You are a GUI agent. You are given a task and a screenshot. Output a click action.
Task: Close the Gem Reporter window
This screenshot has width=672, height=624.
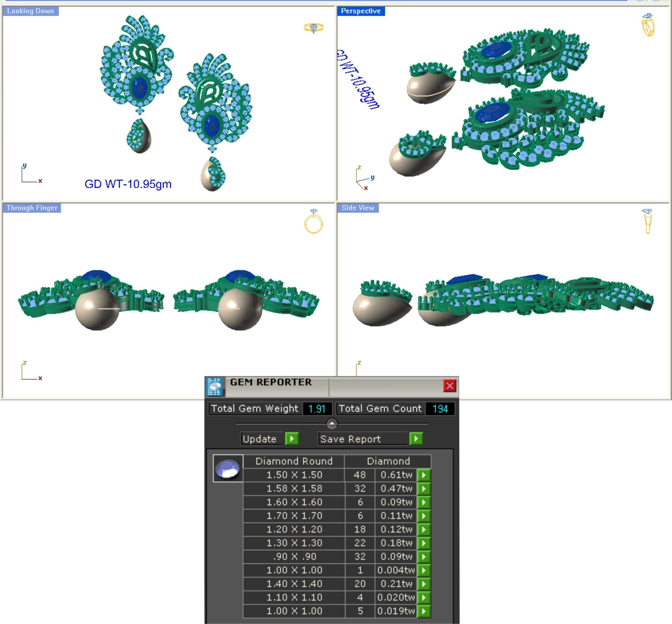tap(449, 386)
